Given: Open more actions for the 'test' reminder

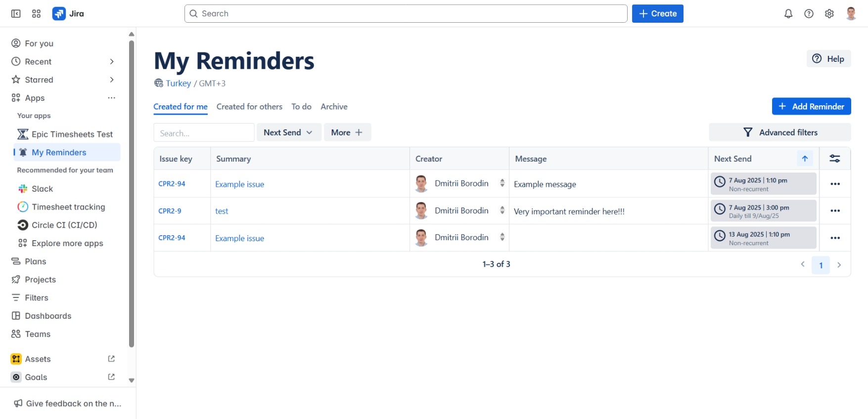Looking at the screenshot, I should 835,211.
